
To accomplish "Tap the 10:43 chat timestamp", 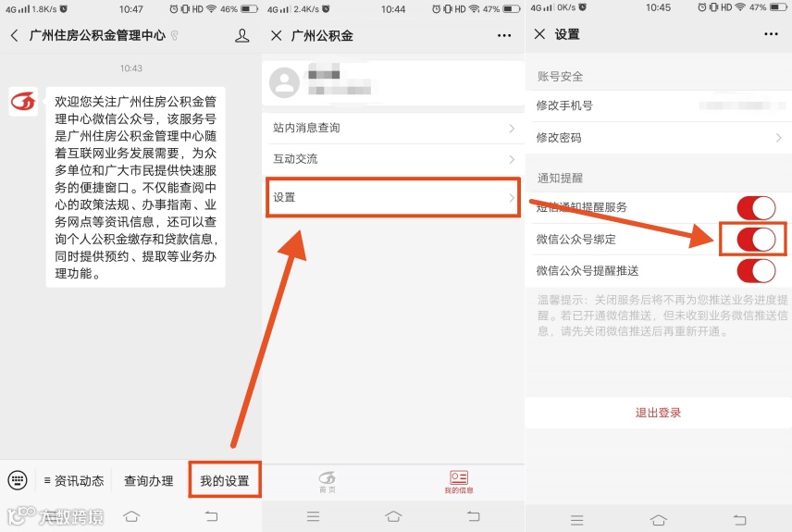I will [131, 68].
